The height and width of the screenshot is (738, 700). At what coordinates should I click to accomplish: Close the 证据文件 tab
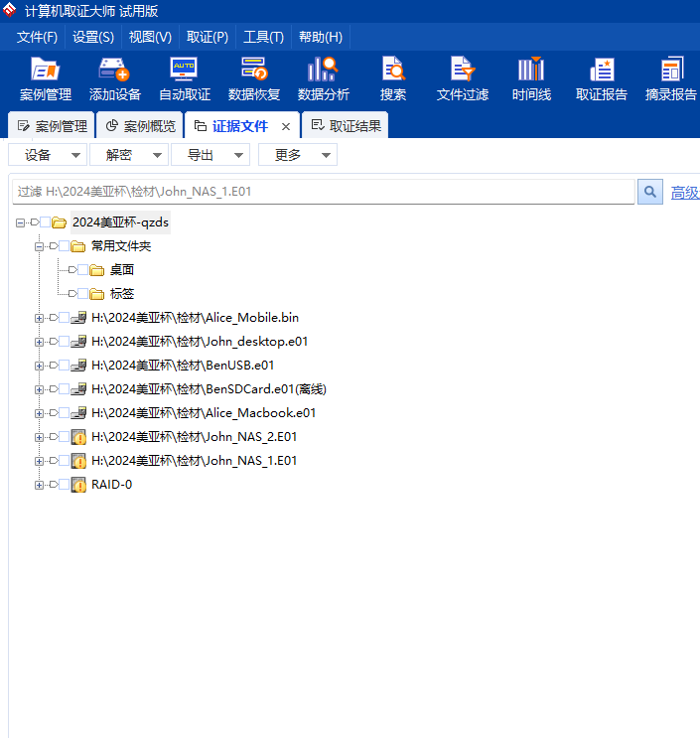(x=286, y=126)
